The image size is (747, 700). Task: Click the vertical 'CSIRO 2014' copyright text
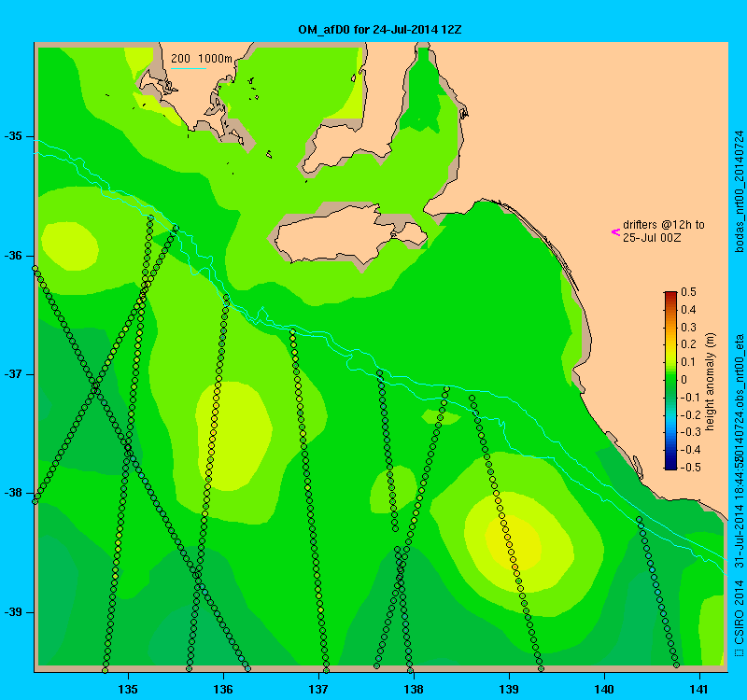pyautogui.click(x=739, y=612)
